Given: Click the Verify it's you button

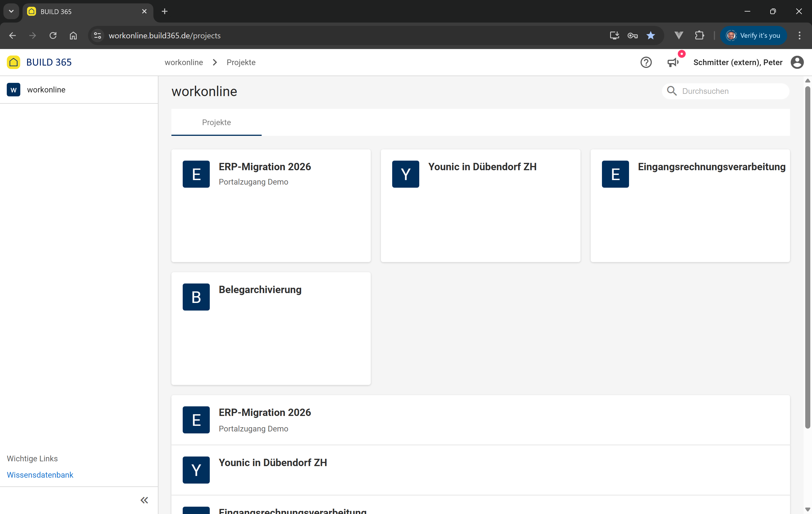Looking at the screenshot, I should [x=753, y=36].
